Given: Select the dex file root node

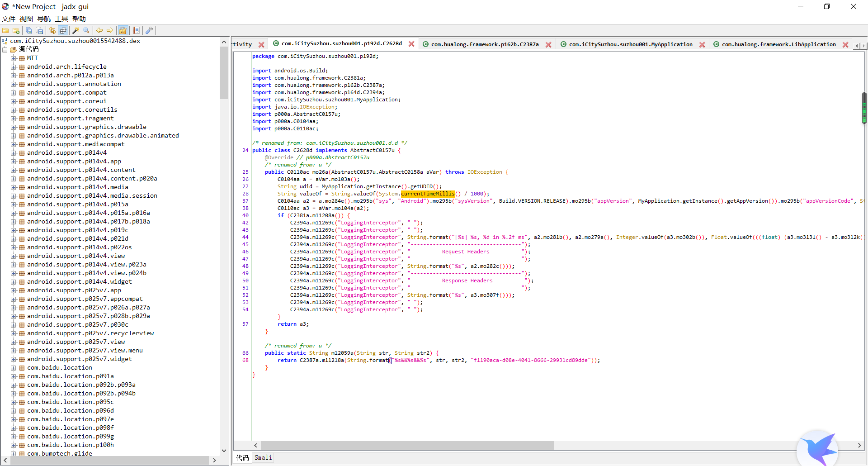Looking at the screenshot, I should point(75,41).
